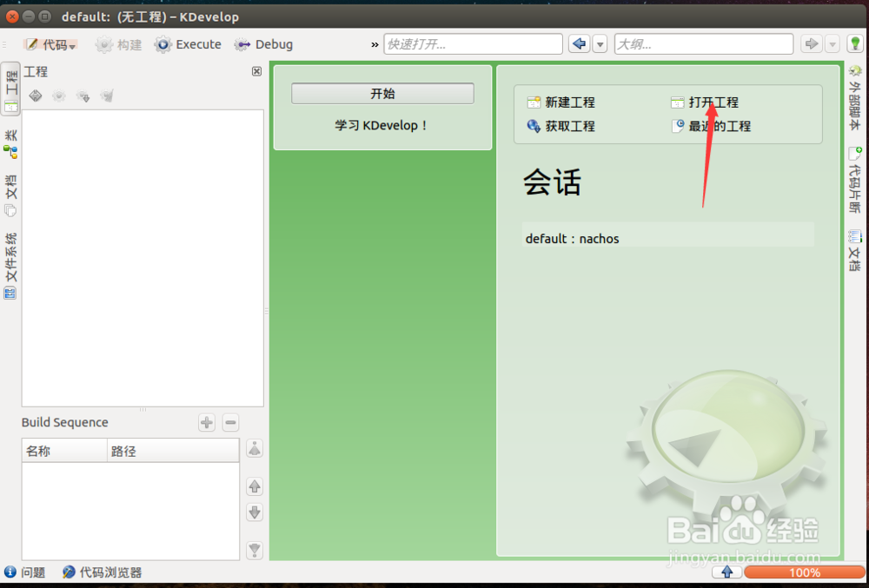Screen dimensions: 869x588
Task: Add item to Build Sequence with plus
Action: [207, 422]
